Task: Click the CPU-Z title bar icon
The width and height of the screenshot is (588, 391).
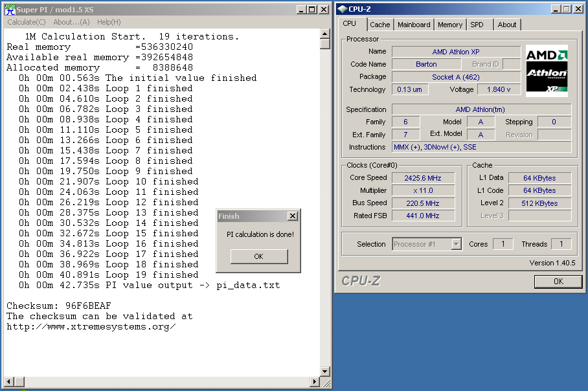Action: pyautogui.click(x=342, y=9)
